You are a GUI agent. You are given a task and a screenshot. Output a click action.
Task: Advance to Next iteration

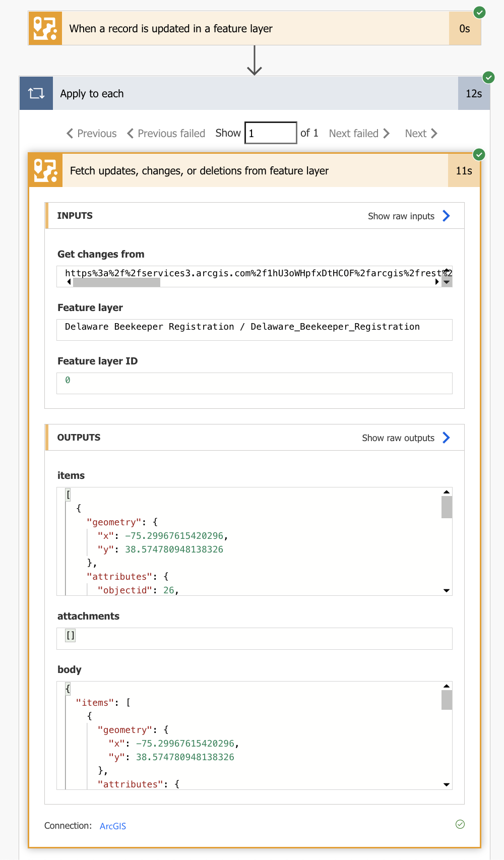point(421,134)
